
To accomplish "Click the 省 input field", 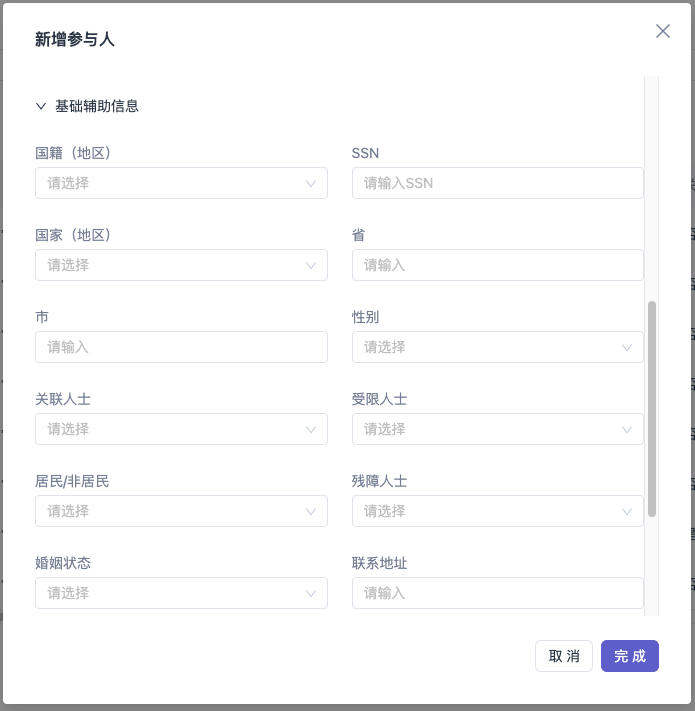I will pyautogui.click(x=498, y=265).
